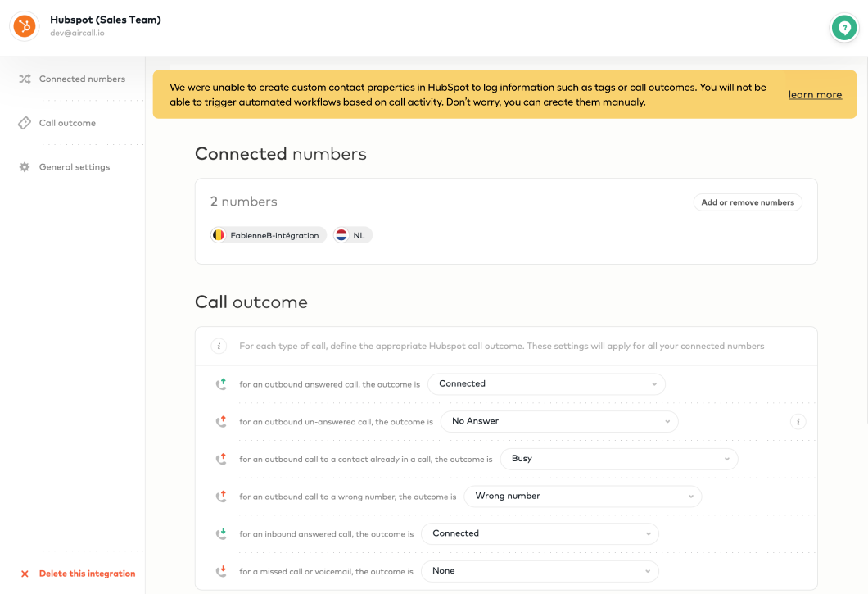The height and width of the screenshot is (594, 868).
Task: Click the outbound un-answered call phone icon
Action: [x=221, y=422]
